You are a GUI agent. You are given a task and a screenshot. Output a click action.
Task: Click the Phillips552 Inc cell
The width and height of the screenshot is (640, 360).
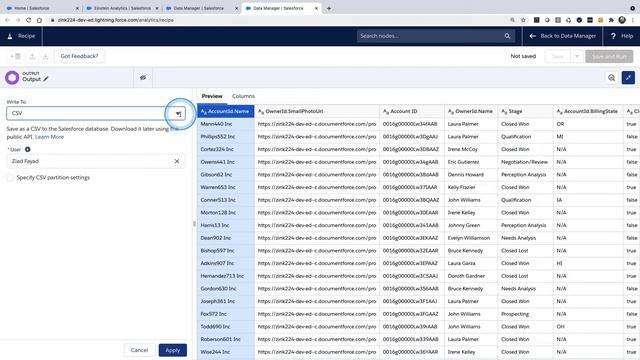[226, 136]
